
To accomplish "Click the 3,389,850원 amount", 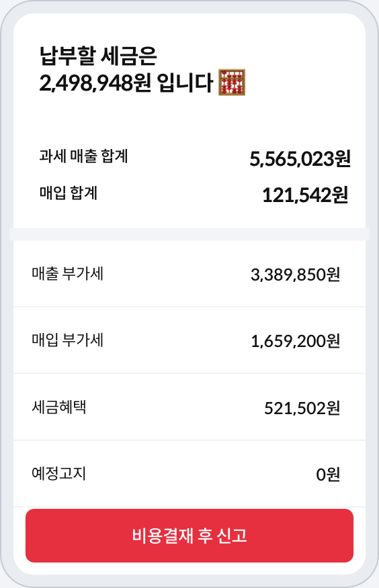I will (x=295, y=275).
